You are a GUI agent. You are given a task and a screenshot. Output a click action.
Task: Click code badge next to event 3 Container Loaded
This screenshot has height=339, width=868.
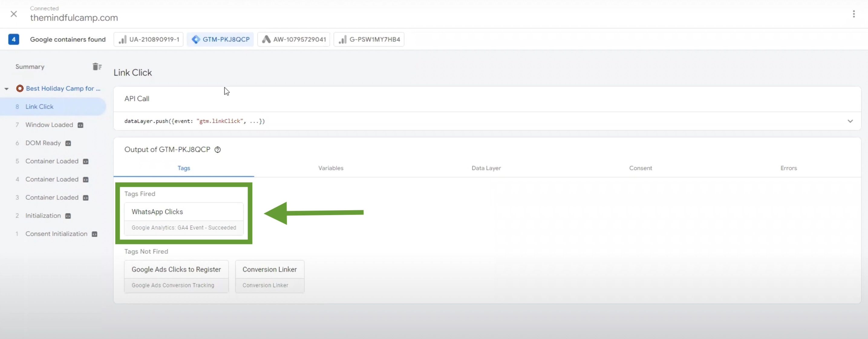[x=86, y=198]
